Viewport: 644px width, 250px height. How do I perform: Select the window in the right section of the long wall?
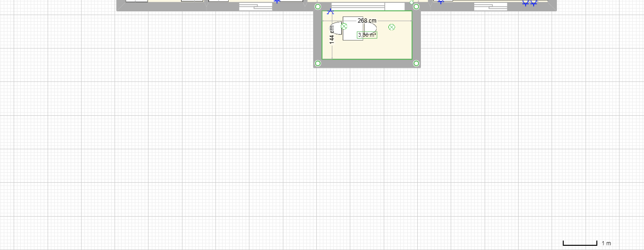pyautogui.click(x=490, y=7)
